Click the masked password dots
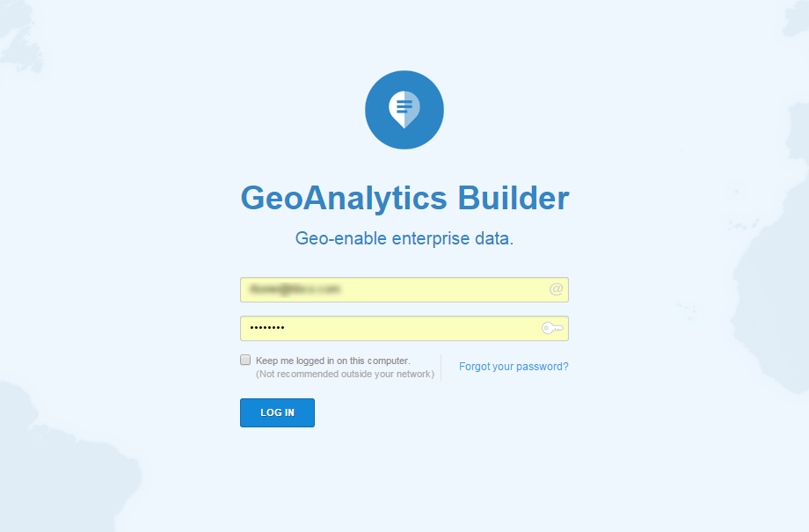 coord(267,328)
